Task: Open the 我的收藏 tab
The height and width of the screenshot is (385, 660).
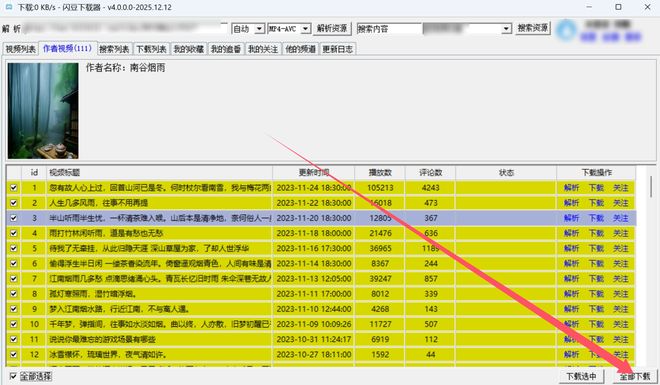Action: tap(189, 49)
